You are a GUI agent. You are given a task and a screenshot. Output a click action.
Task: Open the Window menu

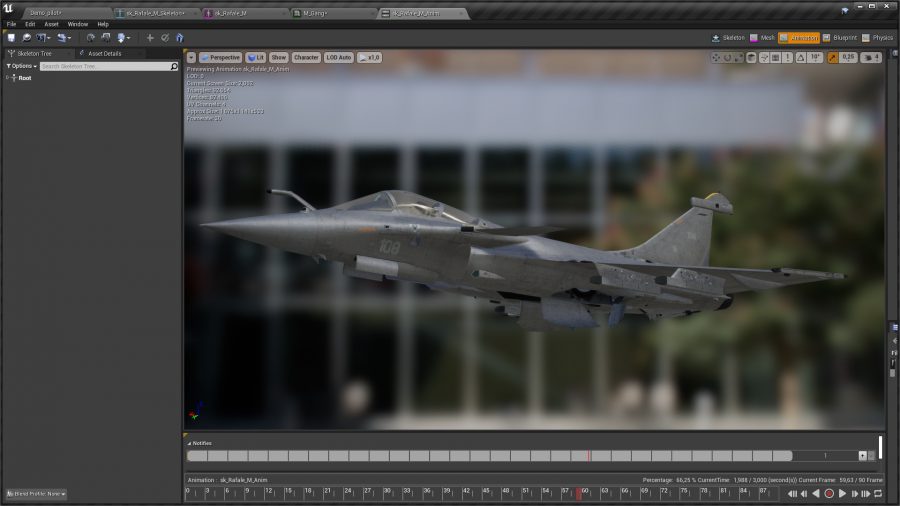[x=77, y=24]
